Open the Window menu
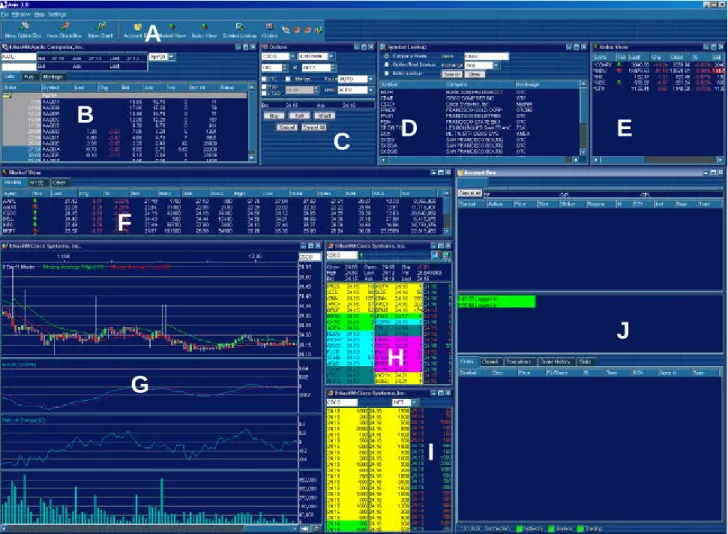 coord(21,14)
